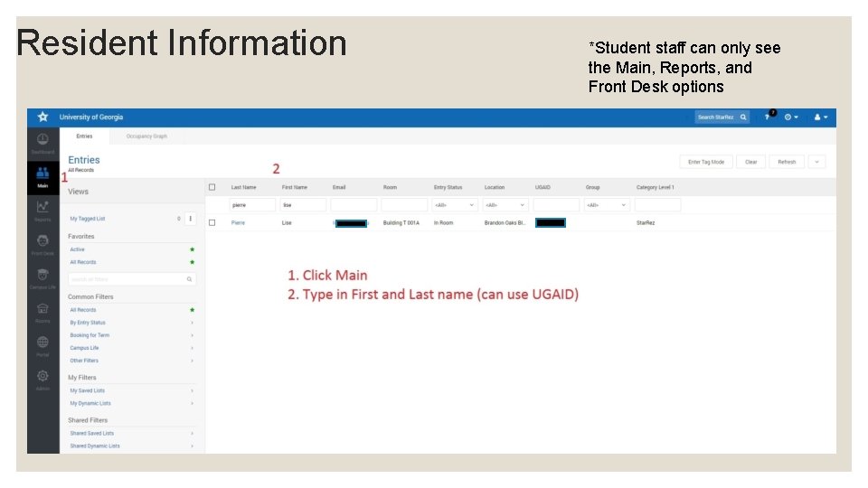Click the My Tagged List options dots
The width and height of the screenshot is (868, 488).
[x=191, y=219]
